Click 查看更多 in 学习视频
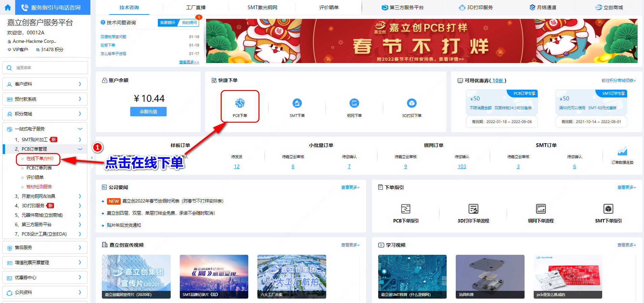Viewport: 644px width, 303px height. tap(626, 245)
